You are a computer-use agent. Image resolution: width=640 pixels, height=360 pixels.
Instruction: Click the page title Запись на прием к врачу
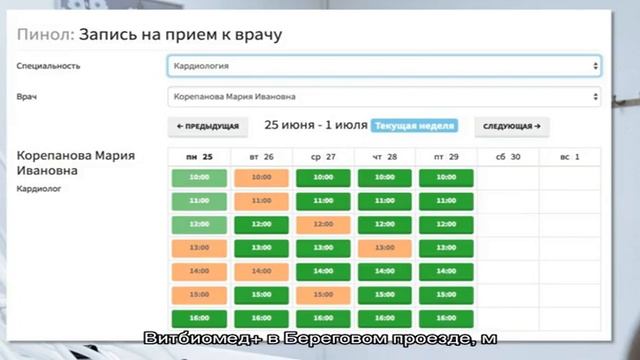180,35
